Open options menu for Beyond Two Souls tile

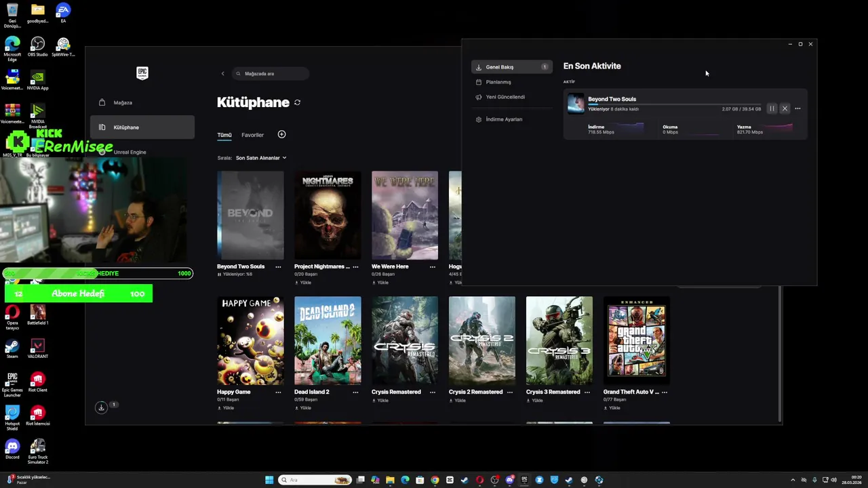tap(278, 266)
